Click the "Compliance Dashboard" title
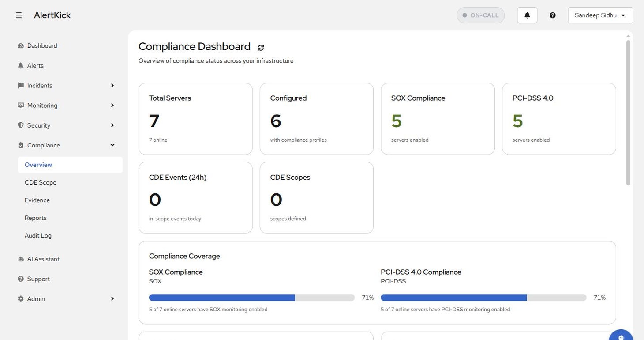 click(195, 46)
